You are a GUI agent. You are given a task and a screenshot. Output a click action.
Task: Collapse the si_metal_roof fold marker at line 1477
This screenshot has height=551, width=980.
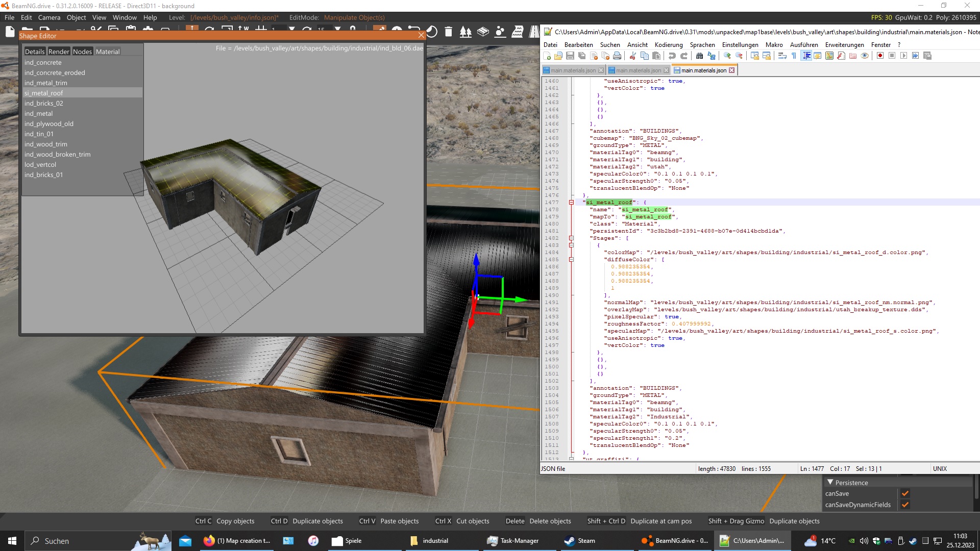(571, 203)
